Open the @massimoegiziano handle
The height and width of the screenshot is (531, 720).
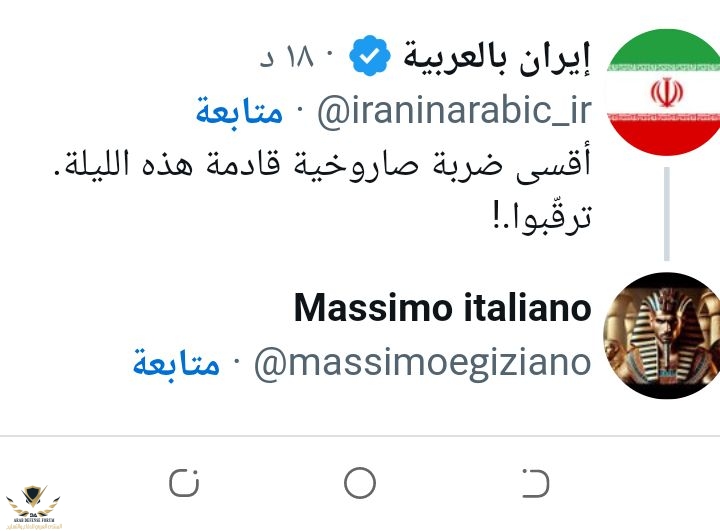coord(422,365)
